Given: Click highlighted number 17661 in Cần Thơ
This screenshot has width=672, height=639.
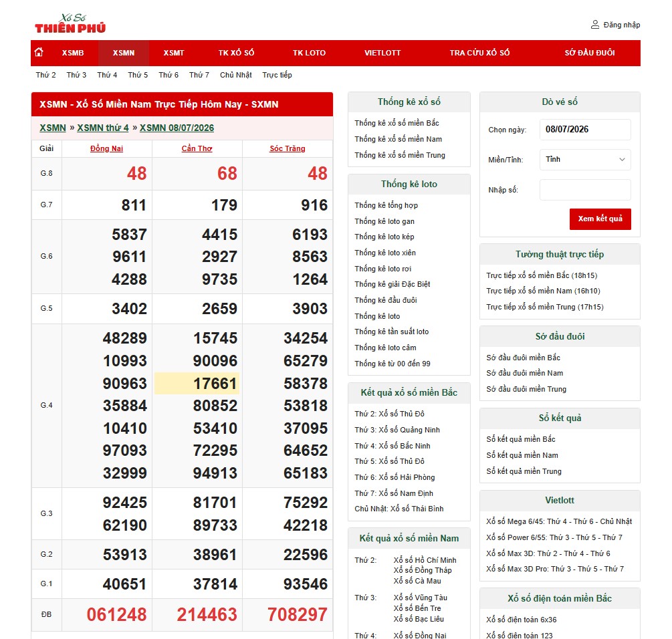Looking at the screenshot, I should [x=197, y=383].
